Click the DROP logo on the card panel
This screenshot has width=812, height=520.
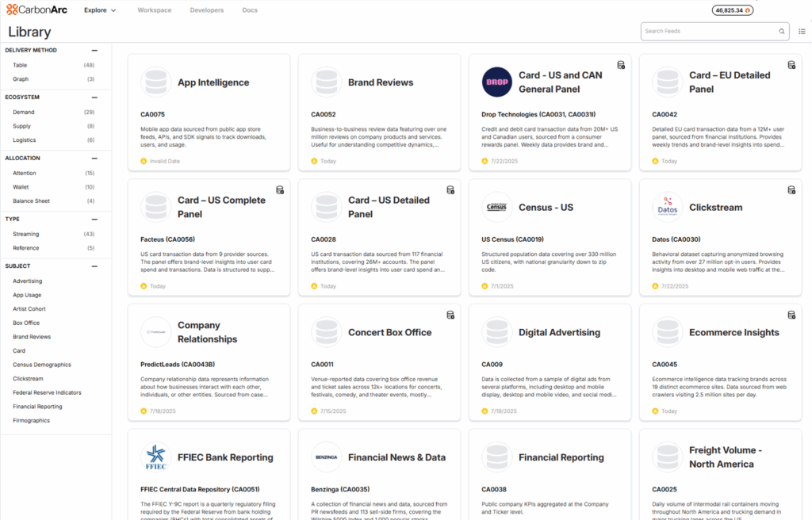(x=496, y=82)
